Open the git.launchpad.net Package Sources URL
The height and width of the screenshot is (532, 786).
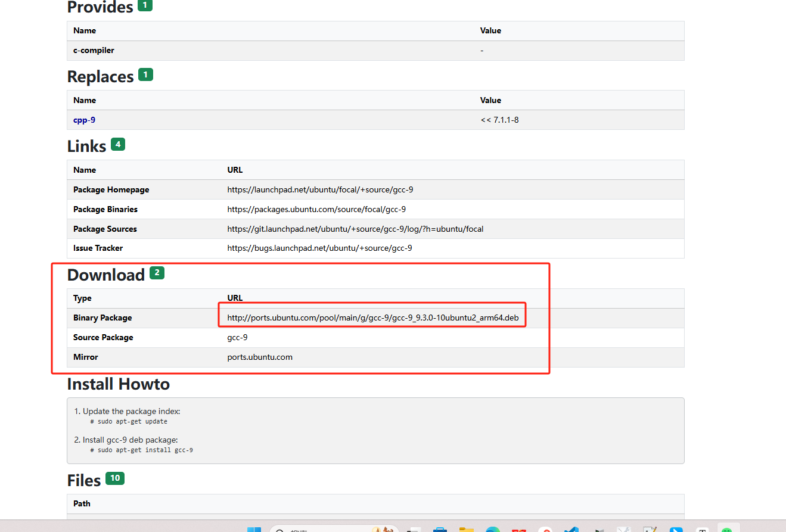tap(355, 229)
